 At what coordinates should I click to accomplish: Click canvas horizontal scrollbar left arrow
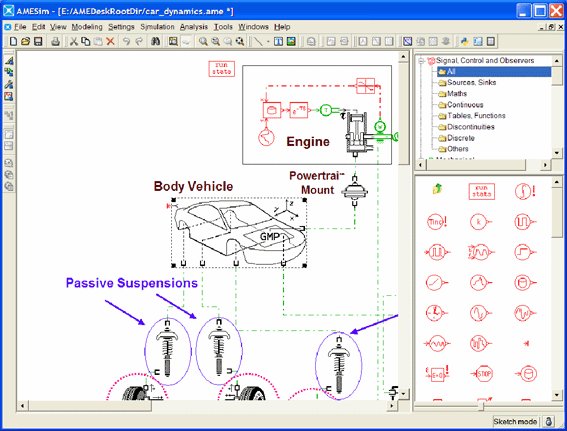tap(22, 406)
